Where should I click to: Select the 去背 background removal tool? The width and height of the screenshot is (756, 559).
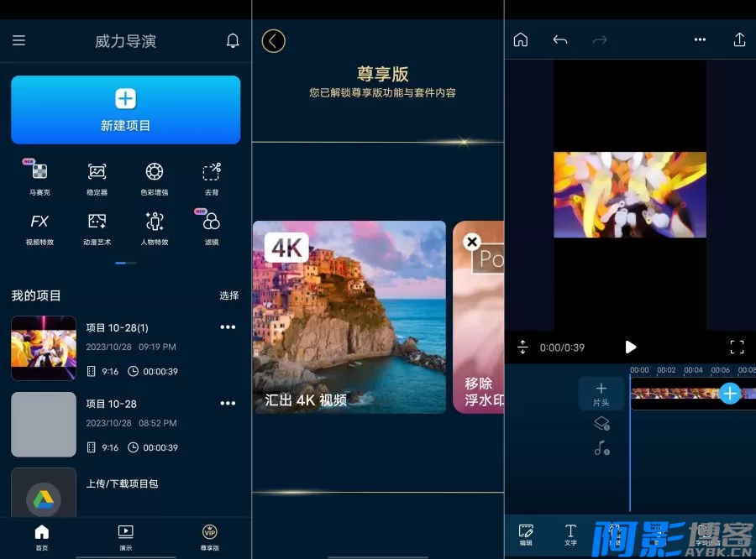pyautogui.click(x=212, y=173)
